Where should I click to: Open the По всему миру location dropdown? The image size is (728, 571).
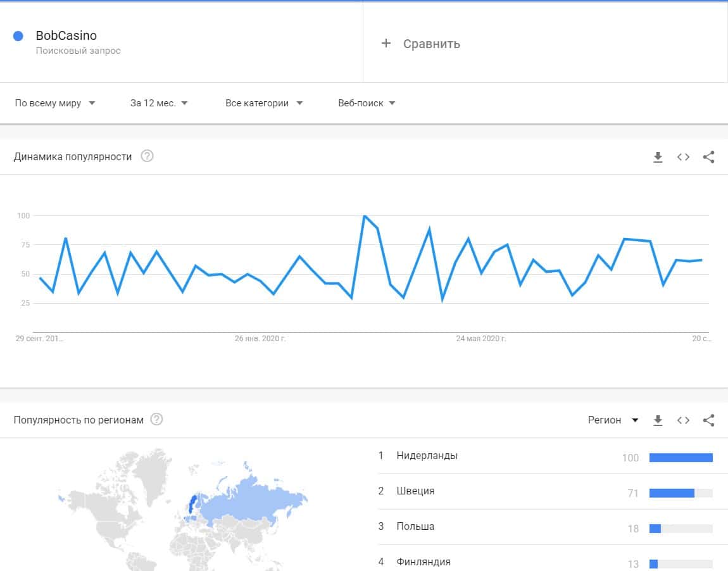[x=55, y=103]
